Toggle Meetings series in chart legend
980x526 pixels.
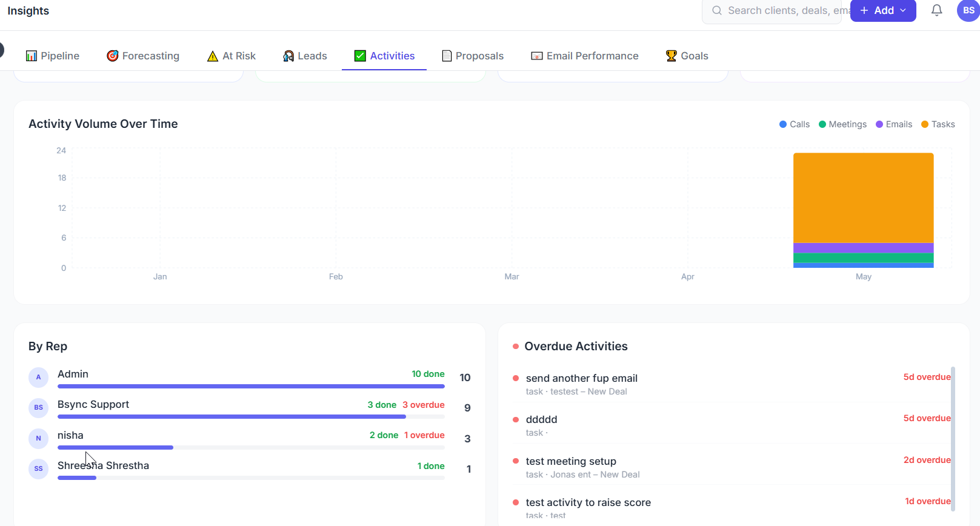point(842,124)
